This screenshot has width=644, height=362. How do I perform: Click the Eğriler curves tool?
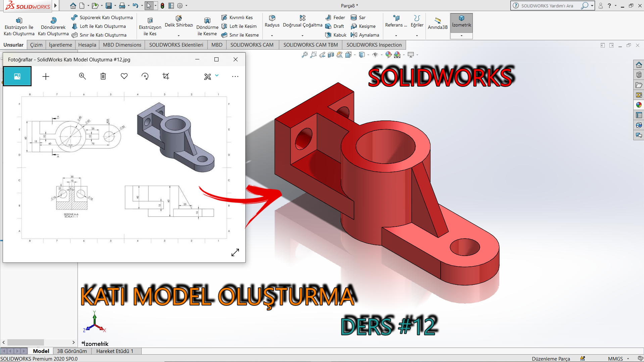[417, 21]
